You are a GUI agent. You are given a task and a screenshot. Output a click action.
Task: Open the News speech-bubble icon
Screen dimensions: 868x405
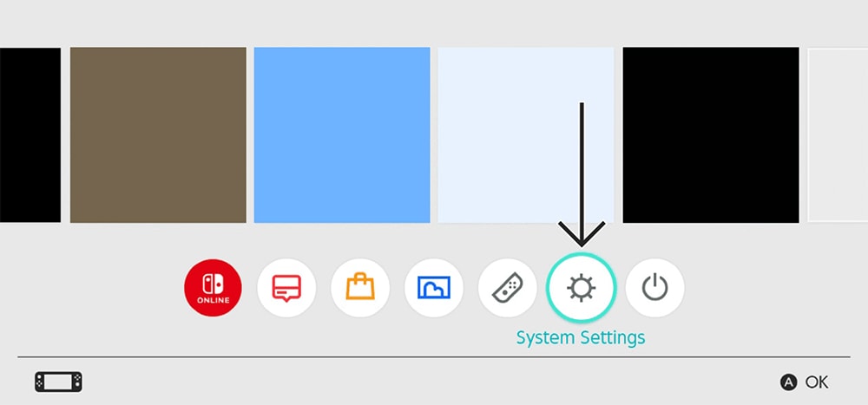pos(286,288)
